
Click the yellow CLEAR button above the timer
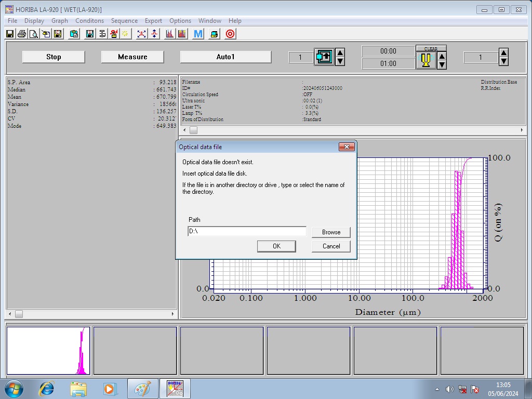pos(431,48)
